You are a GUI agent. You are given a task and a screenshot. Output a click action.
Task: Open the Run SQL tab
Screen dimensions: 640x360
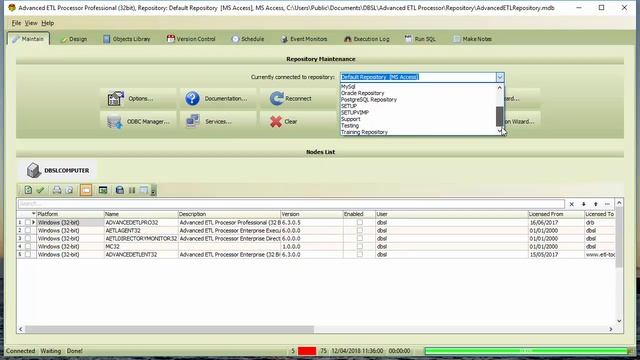coord(420,39)
